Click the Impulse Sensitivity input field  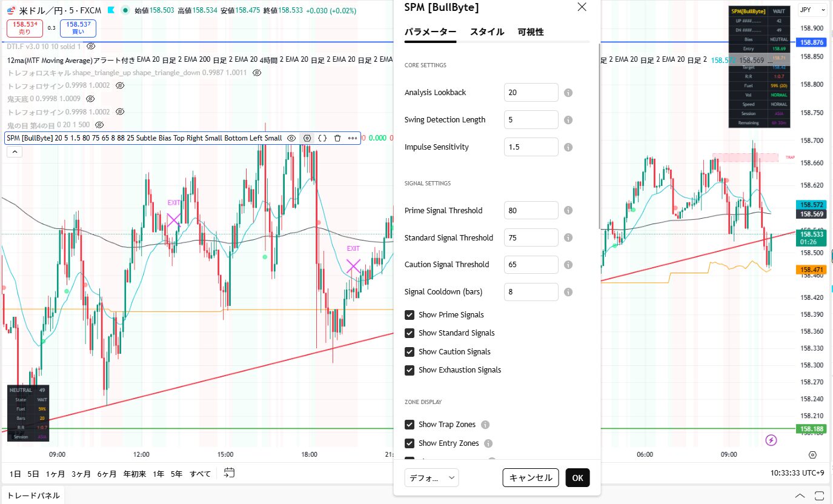click(x=531, y=147)
